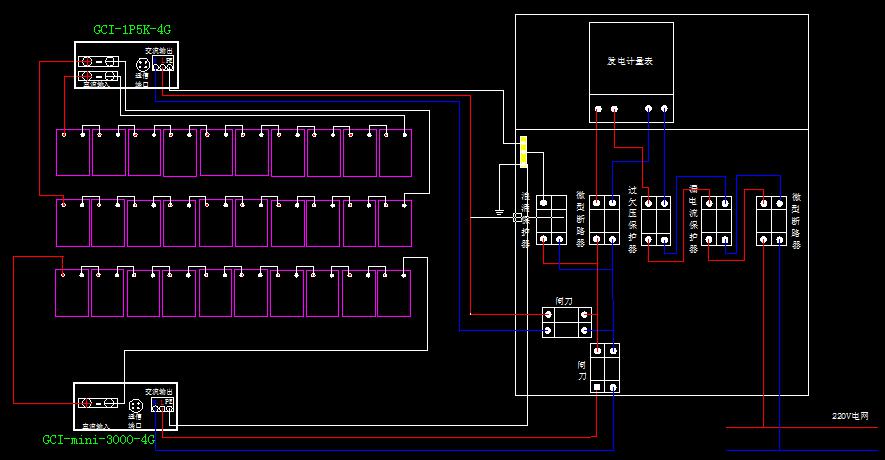Screen dimensions: 885x460
Task: Select the last solar panel in bottom row
Action: tap(394, 293)
